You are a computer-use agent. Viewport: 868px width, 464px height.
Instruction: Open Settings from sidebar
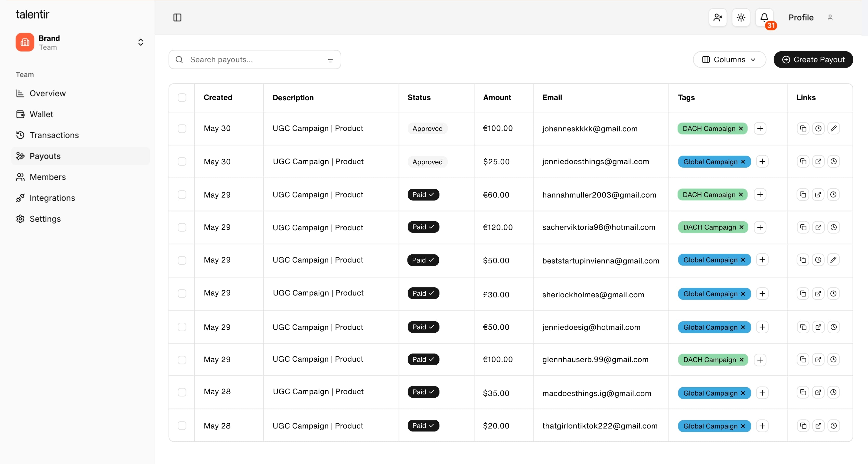tap(80, 218)
